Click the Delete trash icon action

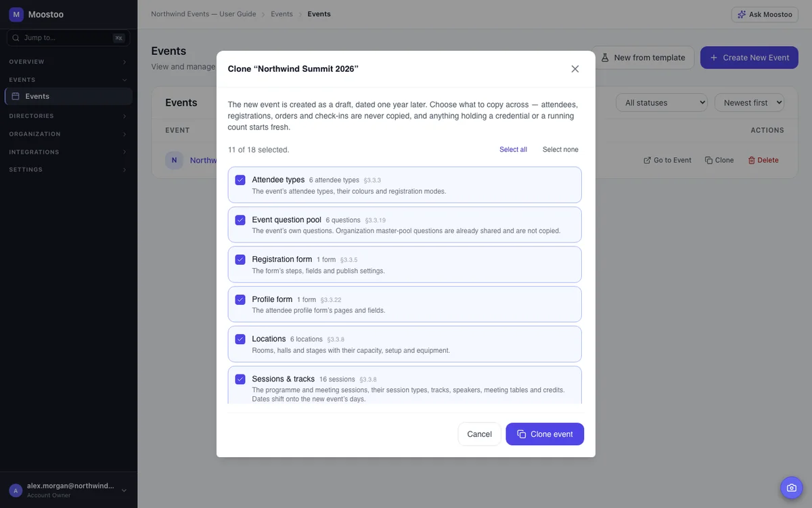pos(751,161)
